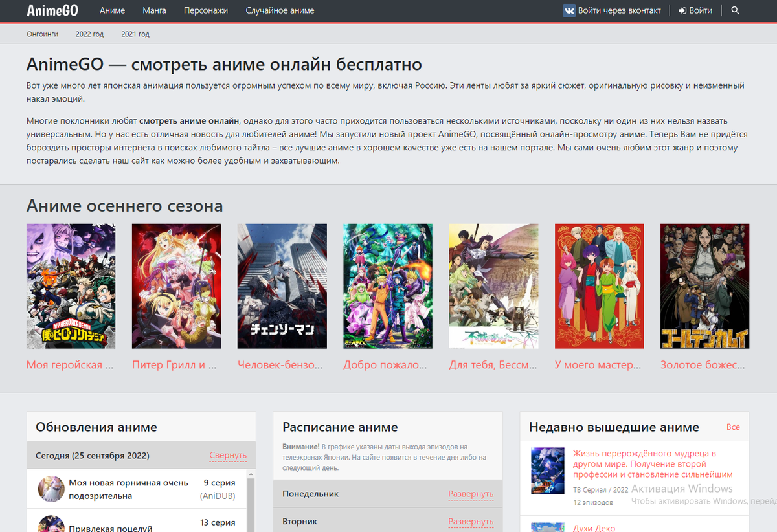Image resolution: width=777 pixels, height=532 pixels.
Task: Open My Hero Academia poster thumbnail
Action: (71, 286)
